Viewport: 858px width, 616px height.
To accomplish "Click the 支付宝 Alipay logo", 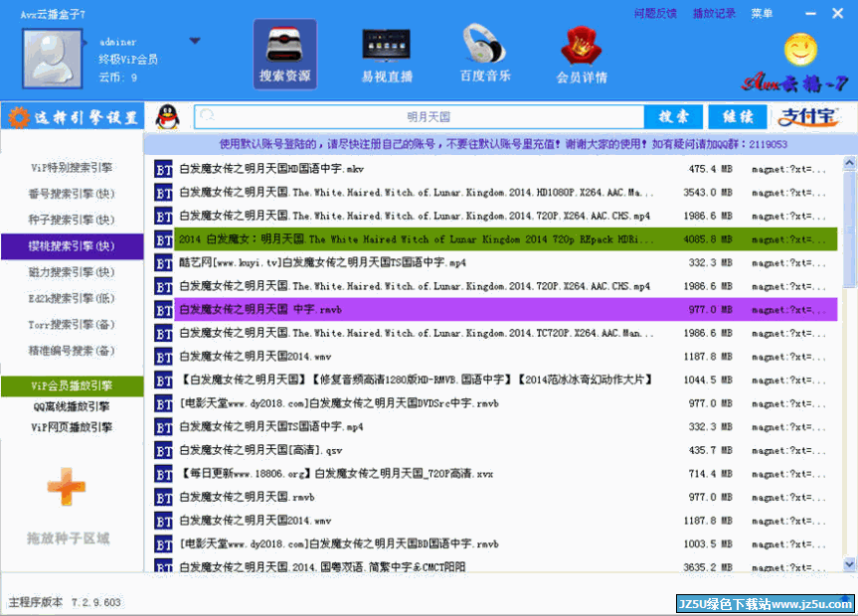I will pyautogui.click(x=808, y=117).
